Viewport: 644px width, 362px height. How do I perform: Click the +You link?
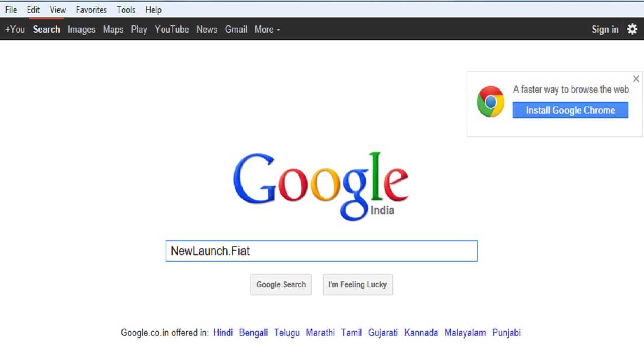[15, 29]
